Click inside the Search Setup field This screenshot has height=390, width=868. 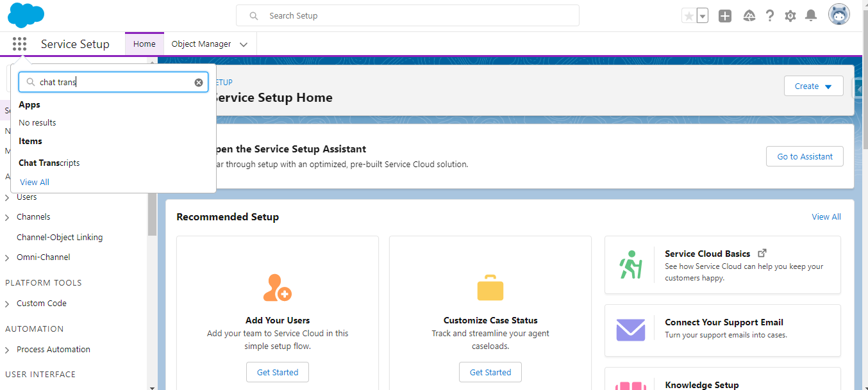408,15
